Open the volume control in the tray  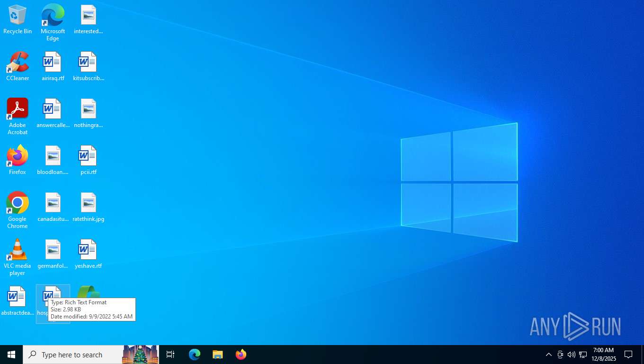(x=572, y=355)
